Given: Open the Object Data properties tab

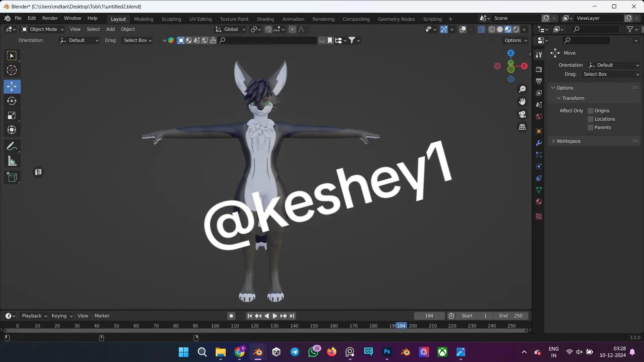Looking at the screenshot, I should (x=539, y=190).
